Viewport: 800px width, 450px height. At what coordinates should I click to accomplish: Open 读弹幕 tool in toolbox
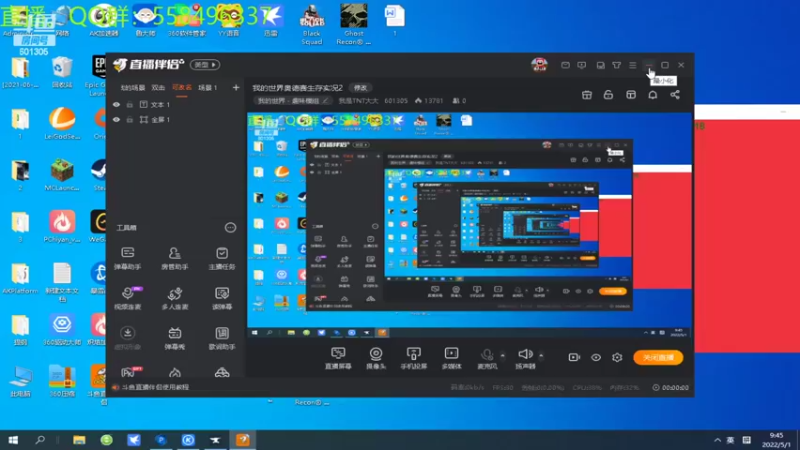(x=222, y=298)
